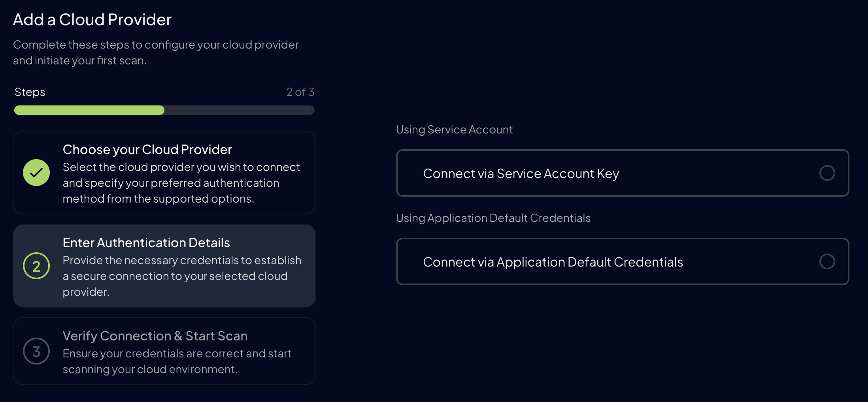Screen dimensions: 868x402
Task: Select the Application Default Credentials option title text
Action: [553, 262]
